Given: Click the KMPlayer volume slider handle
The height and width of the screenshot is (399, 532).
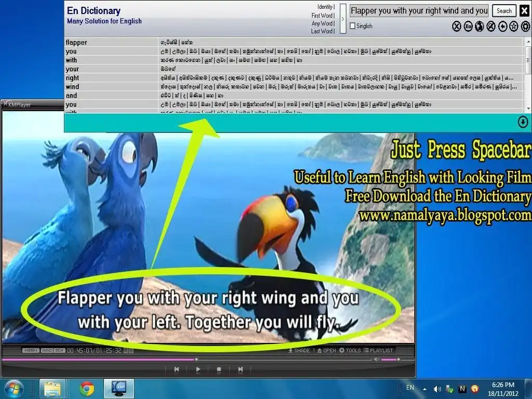Looking at the screenshot, I should coord(398,359).
